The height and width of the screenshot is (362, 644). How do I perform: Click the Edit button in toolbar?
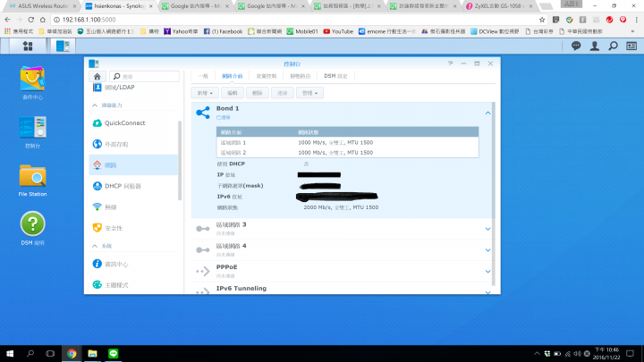[233, 93]
